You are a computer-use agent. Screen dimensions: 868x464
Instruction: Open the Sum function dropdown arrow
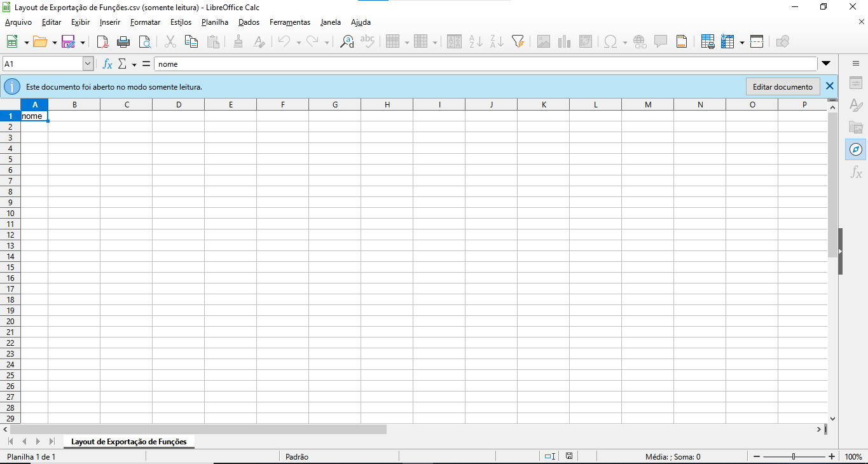(134, 64)
